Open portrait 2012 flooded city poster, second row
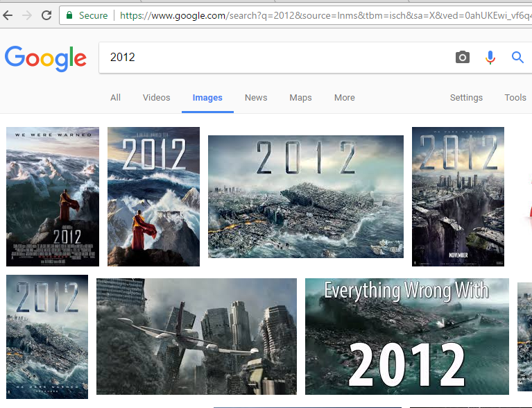The height and width of the screenshot is (408, 532). pyautogui.click(x=47, y=337)
